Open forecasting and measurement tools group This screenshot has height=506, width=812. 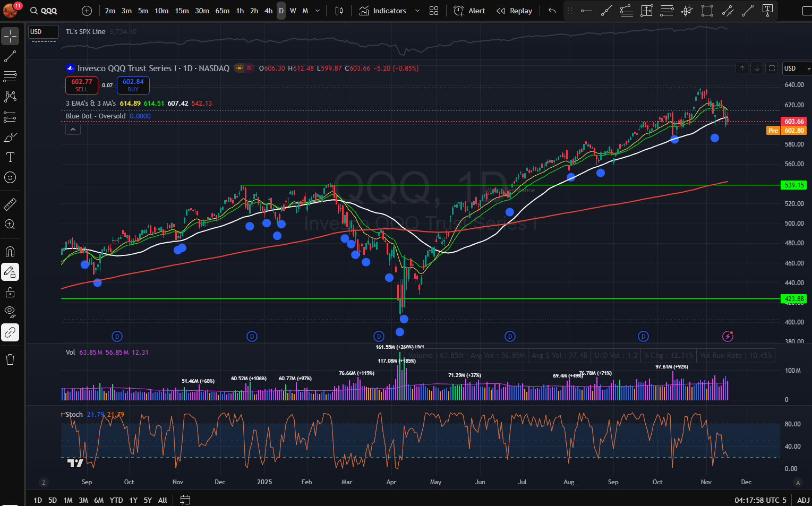(x=10, y=117)
